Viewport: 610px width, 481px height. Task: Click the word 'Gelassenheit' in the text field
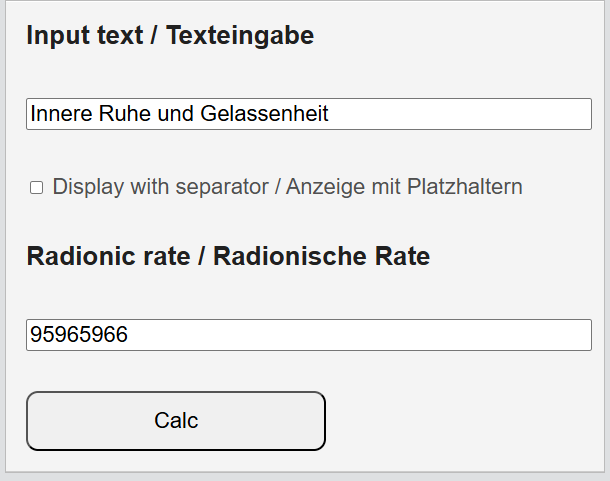[x=264, y=114]
